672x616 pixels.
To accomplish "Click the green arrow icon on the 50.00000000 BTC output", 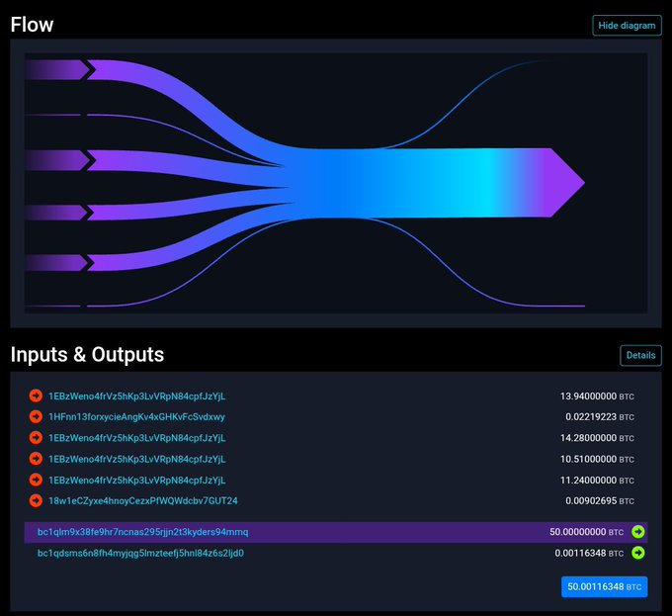I will (x=638, y=532).
